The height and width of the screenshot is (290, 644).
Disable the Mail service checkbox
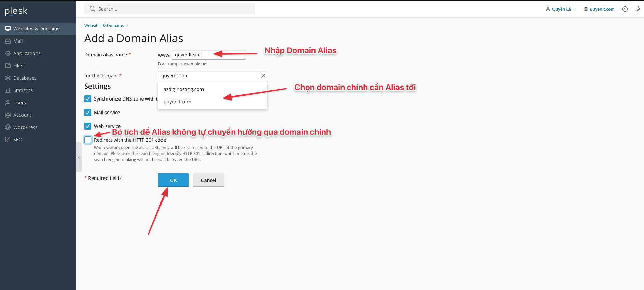click(88, 113)
